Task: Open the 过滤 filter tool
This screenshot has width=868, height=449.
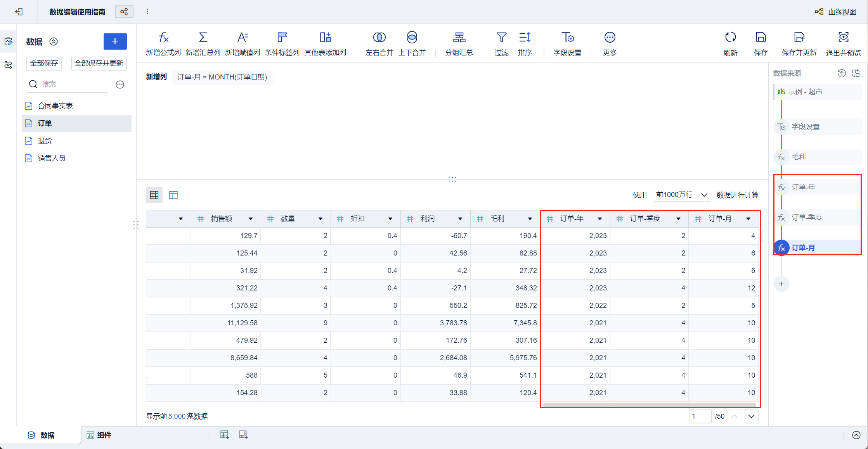Action: pos(501,38)
